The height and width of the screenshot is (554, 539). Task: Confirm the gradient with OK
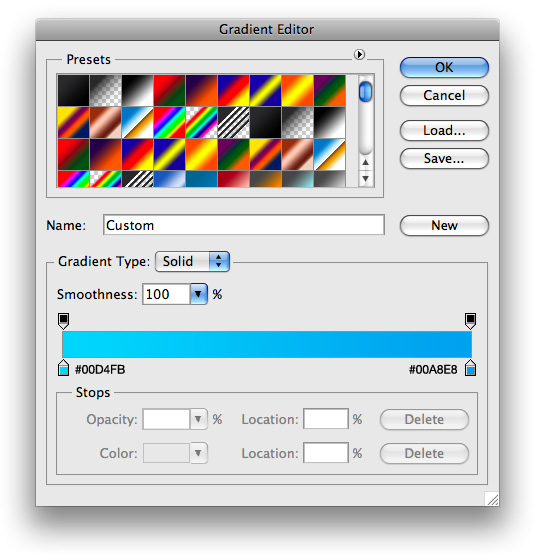(x=444, y=67)
